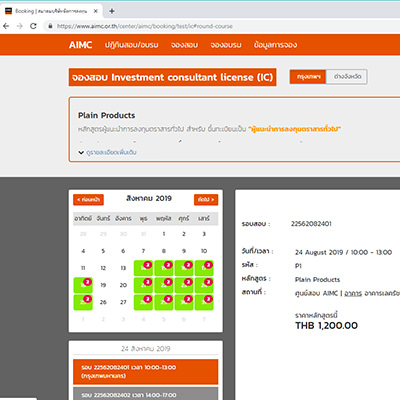Select August 25 on calendar
The width and height of the screenshot is (400, 400).
coord(83,302)
